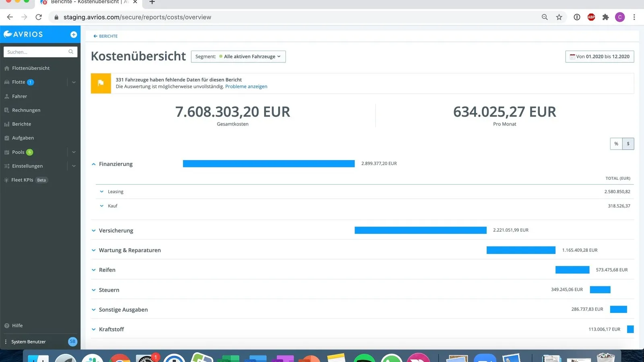Click in the Suchen search field
The width and height of the screenshot is (644, 362).
[40, 52]
